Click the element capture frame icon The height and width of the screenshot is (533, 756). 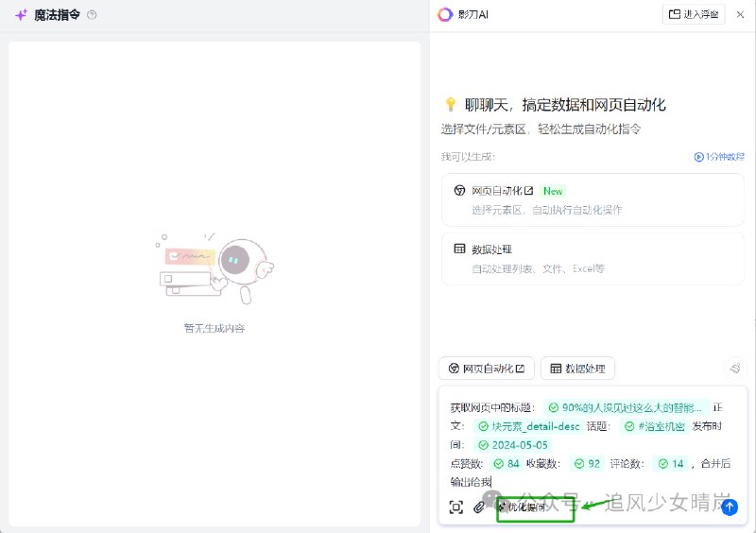coord(456,507)
